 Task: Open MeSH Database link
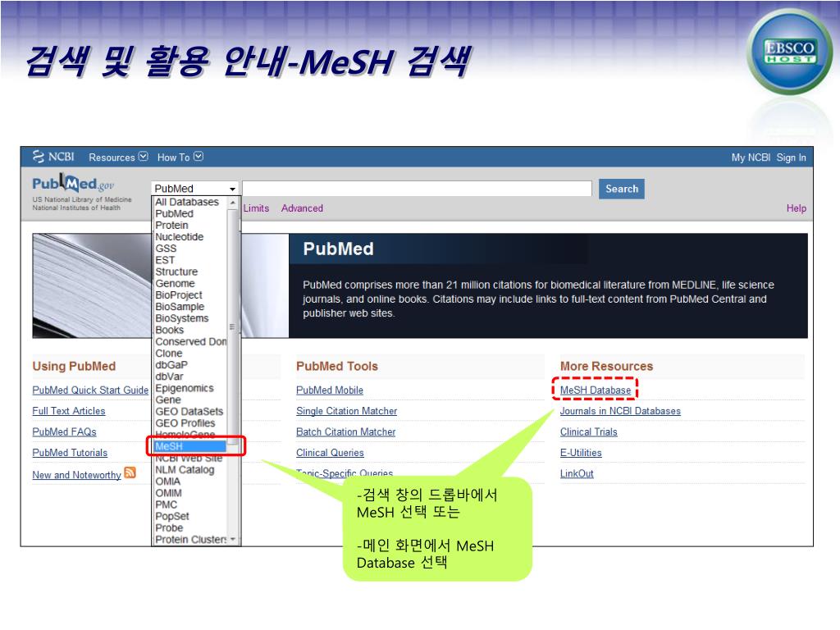[596, 390]
